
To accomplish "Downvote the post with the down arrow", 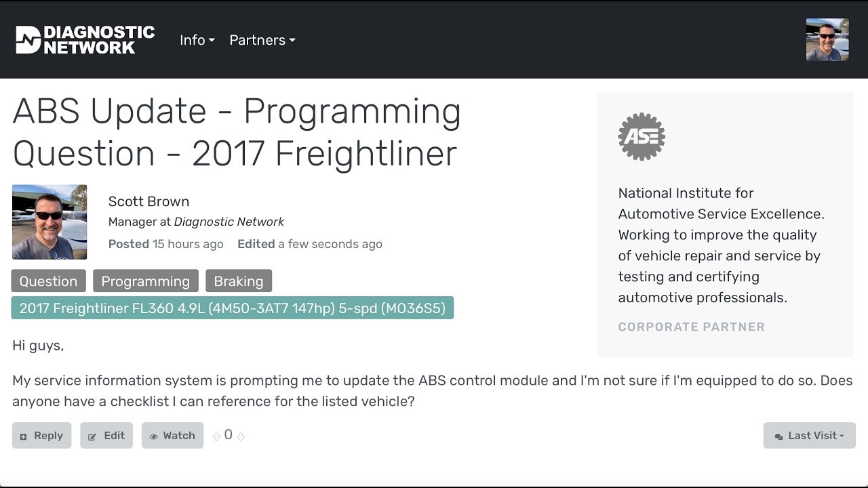I will point(241,436).
